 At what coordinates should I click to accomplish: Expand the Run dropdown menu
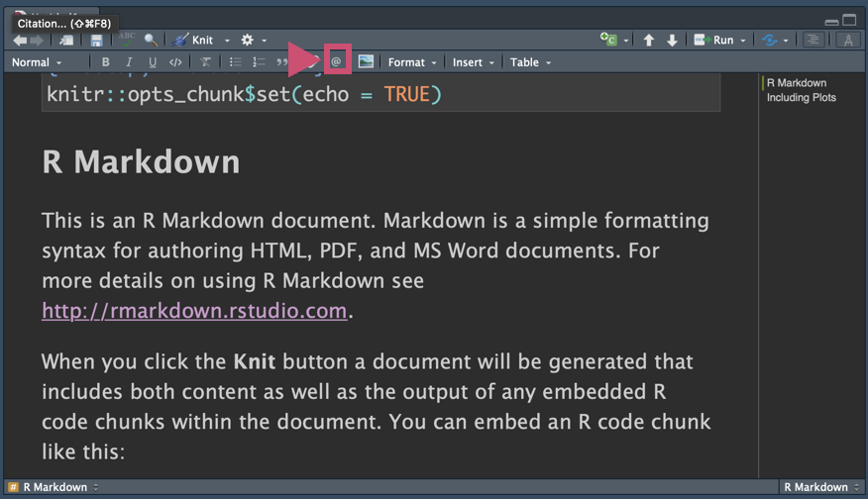click(x=744, y=41)
